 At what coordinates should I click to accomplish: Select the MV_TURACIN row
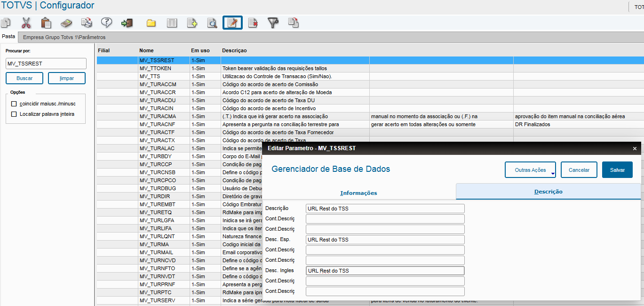point(370,108)
